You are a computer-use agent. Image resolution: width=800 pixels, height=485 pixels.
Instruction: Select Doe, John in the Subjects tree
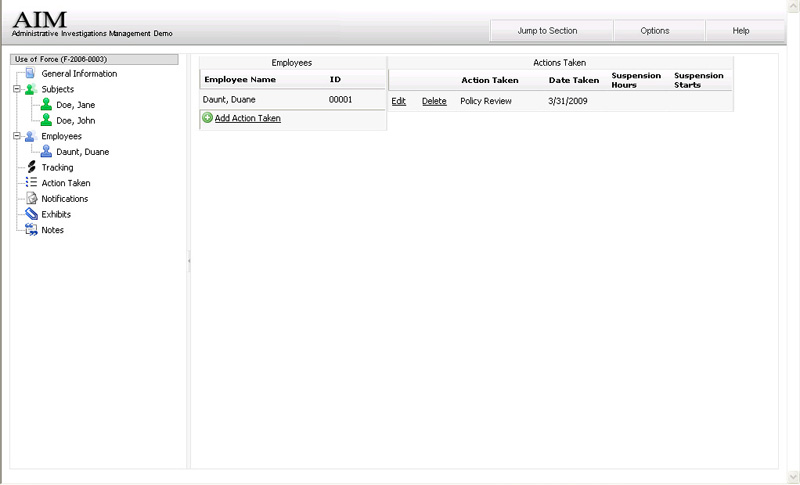pyautogui.click(x=76, y=121)
